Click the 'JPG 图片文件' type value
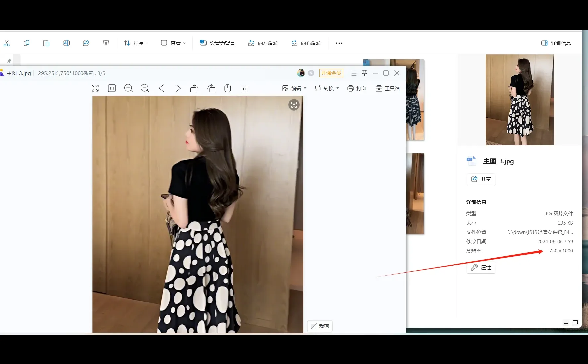The height and width of the screenshot is (364, 588). coord(558,214)
